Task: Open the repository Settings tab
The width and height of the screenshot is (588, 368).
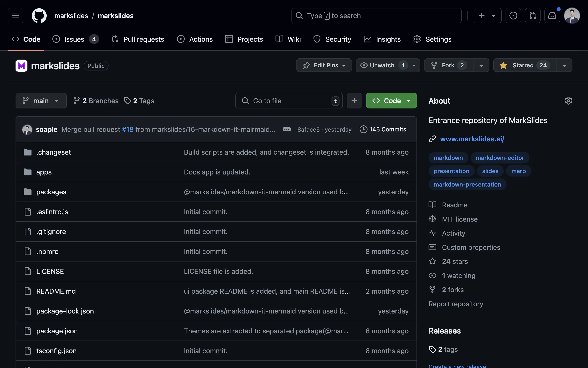Action: coord(432,39)
